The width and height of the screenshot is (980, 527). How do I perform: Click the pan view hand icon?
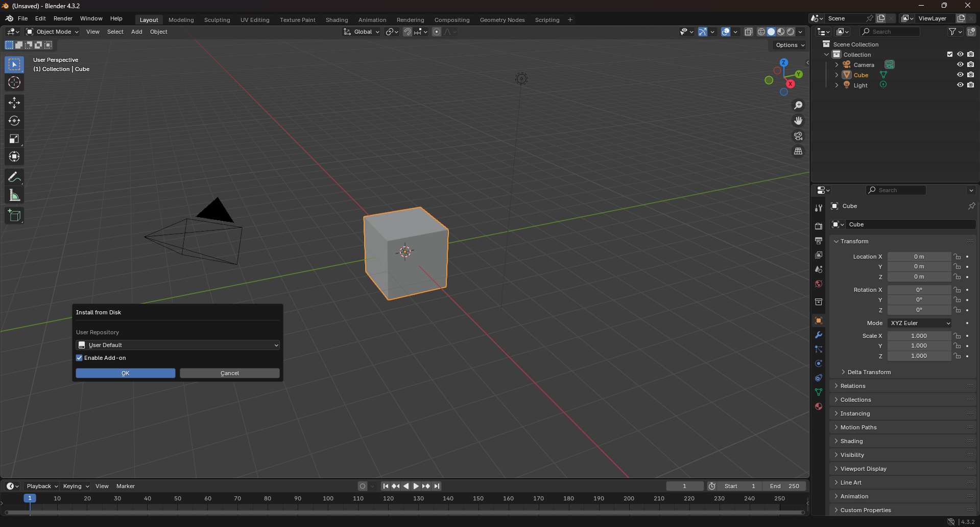coord(798,121)
